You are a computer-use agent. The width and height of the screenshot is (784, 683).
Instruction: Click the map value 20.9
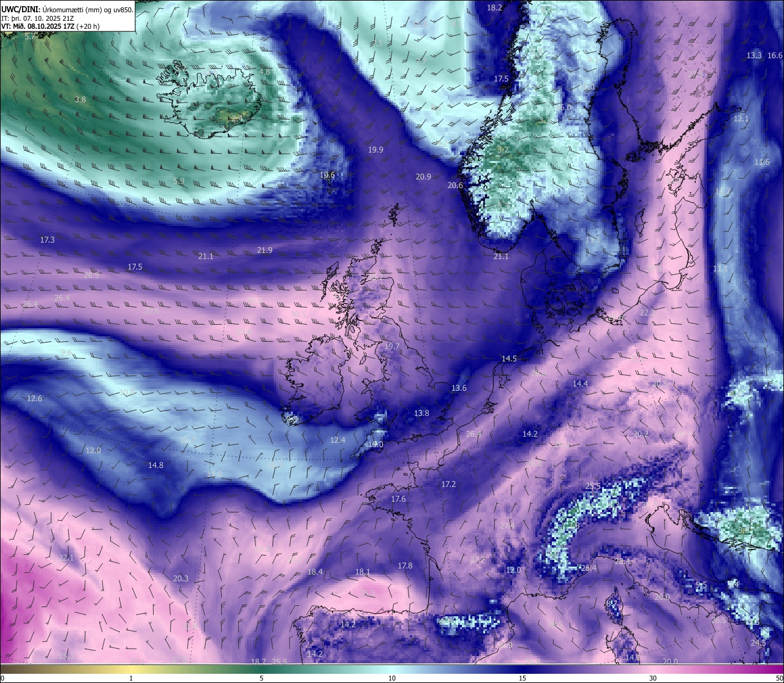pyautogui.click(x=423, y=177)
